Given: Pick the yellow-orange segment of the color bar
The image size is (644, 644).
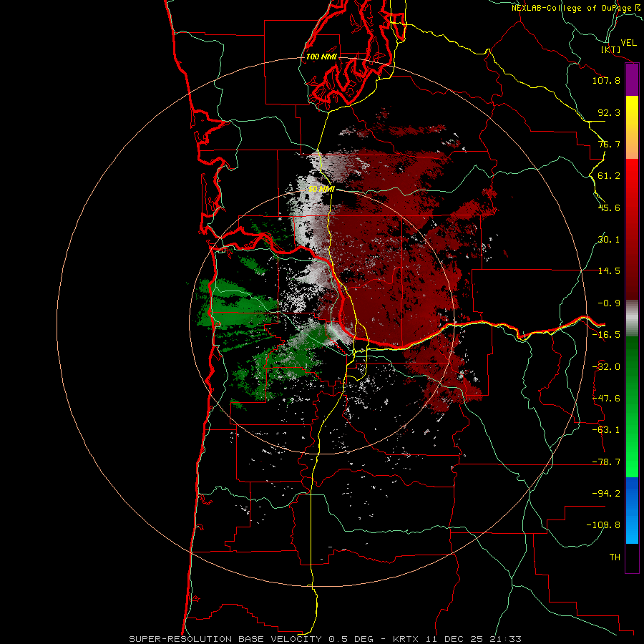Looking at the screenshot, I should pos(632,127).
